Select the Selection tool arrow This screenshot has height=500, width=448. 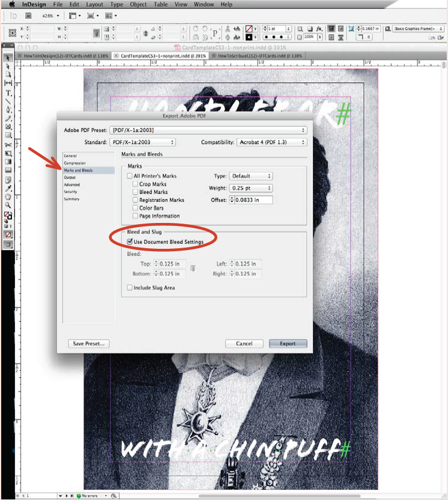(x=8, y=58)
